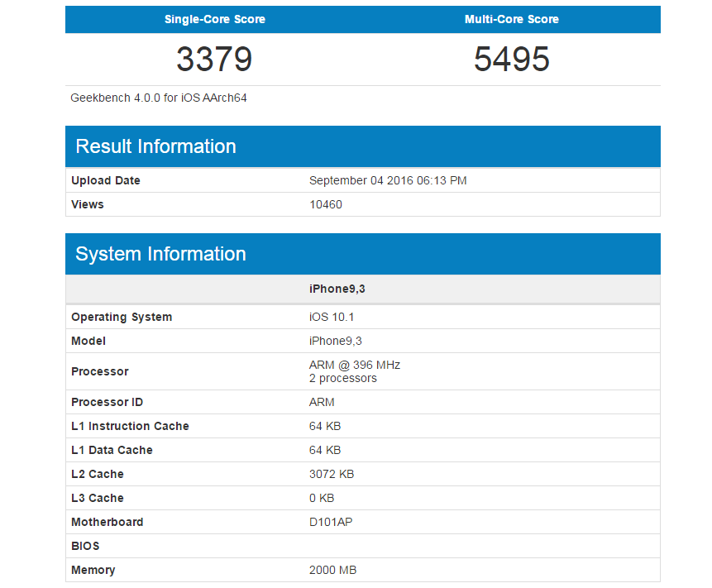Select the 64 KB L1 Instruction Cache value
Image resolution: width=712 pixels, height=588 pixels.
point(325,427)
